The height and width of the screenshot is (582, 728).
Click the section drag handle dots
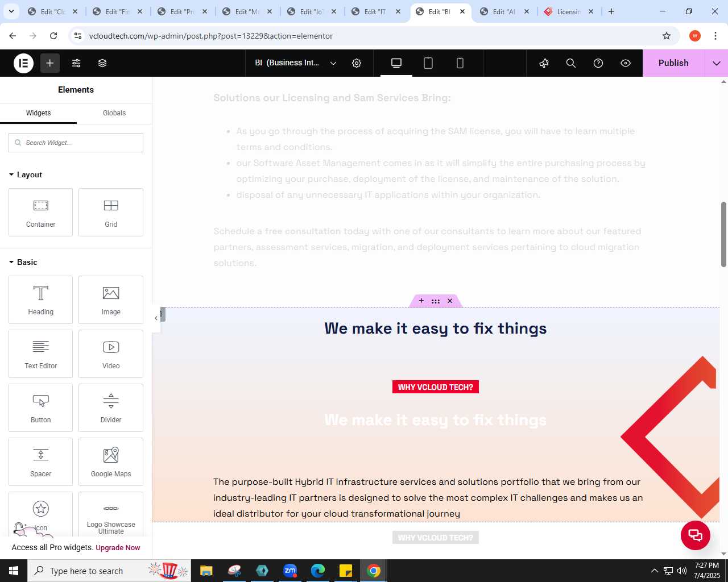[x=436, y=301]
